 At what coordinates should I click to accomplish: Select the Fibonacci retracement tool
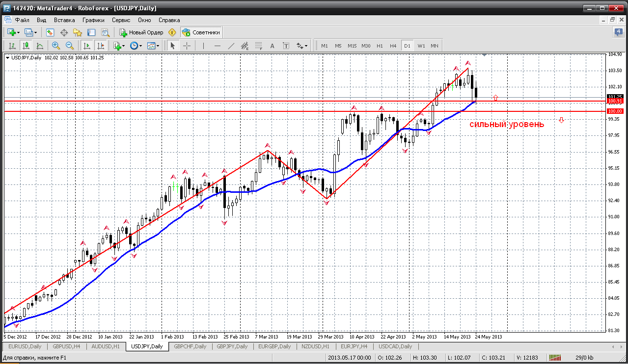(259, 46)
